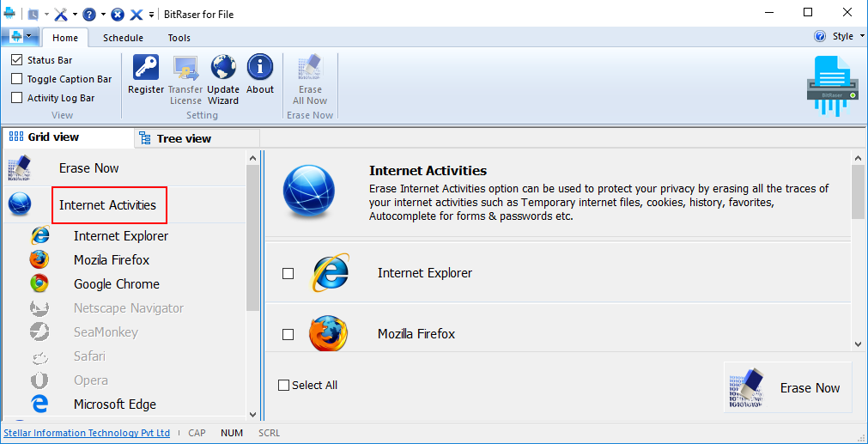
Task: Click the Erase All Now ribbon icon
Action: click(x=310, y=67)
